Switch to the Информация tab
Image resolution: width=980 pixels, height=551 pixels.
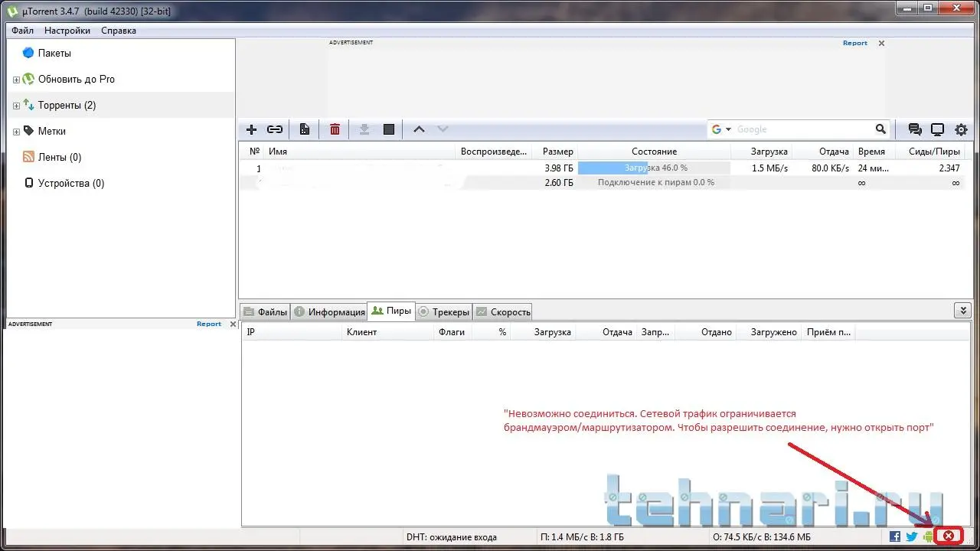click(329, 311)
